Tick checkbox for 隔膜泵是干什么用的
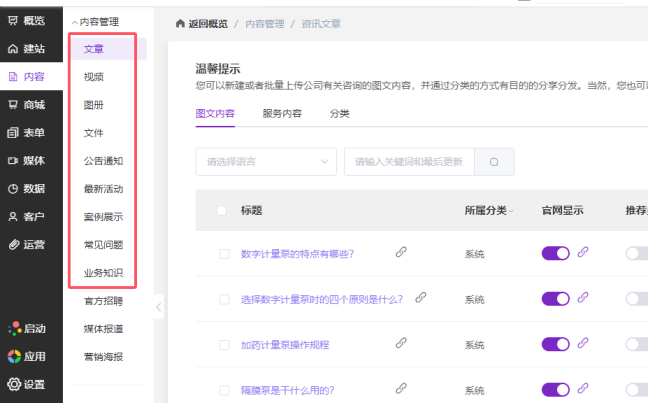 pos(224,390)
